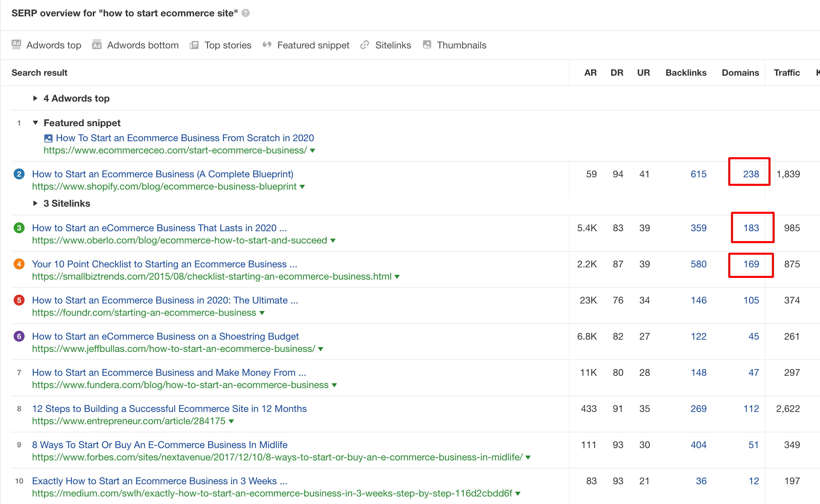
Task: Open 'eCommerce Business That Lasts in 2020' result
Action: (159, 228)
